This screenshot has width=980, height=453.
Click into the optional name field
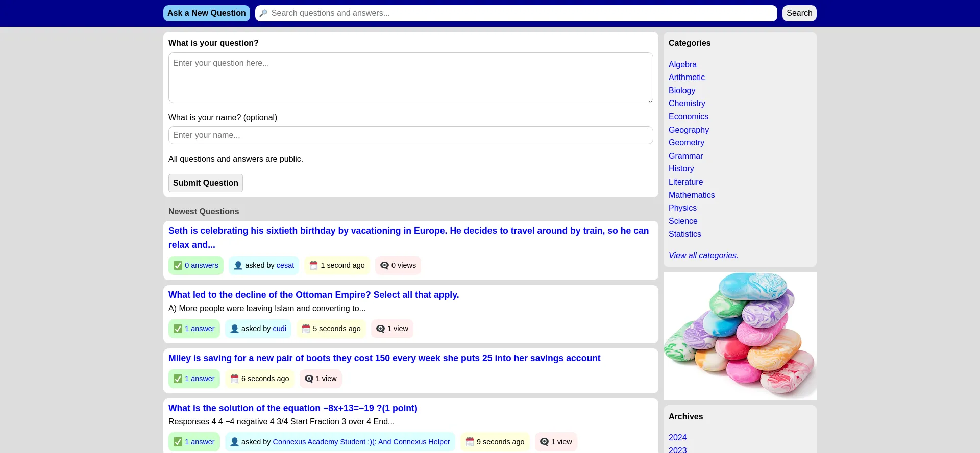[x=410, y=135]
